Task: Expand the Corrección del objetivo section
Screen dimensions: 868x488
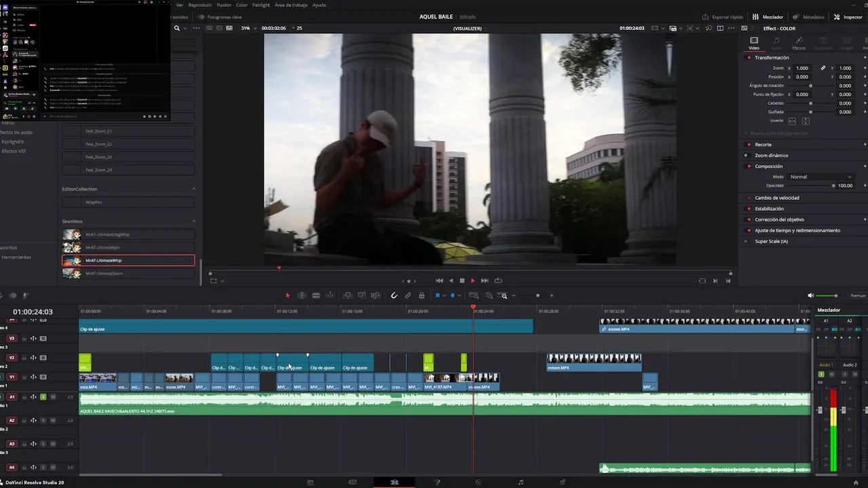Action: pos(779,220)
